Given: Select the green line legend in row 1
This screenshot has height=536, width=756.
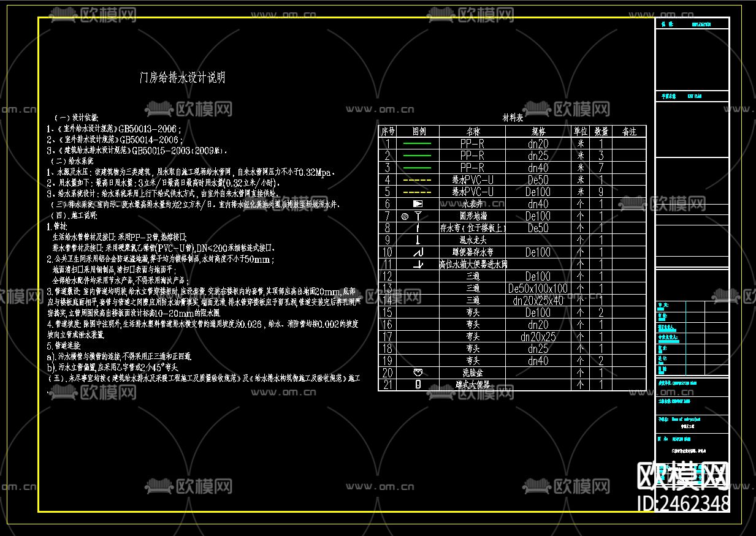Looking at the screenshot, I should tap(417, 143).
